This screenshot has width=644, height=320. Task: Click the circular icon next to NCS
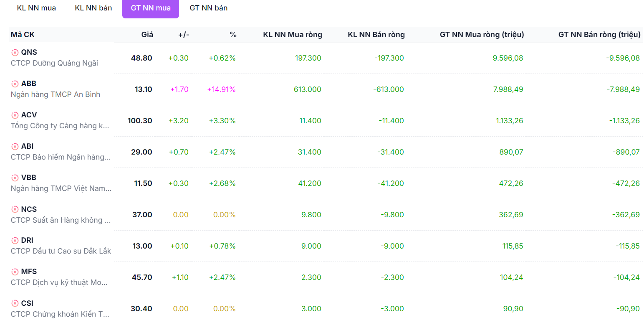click(15, 209)
